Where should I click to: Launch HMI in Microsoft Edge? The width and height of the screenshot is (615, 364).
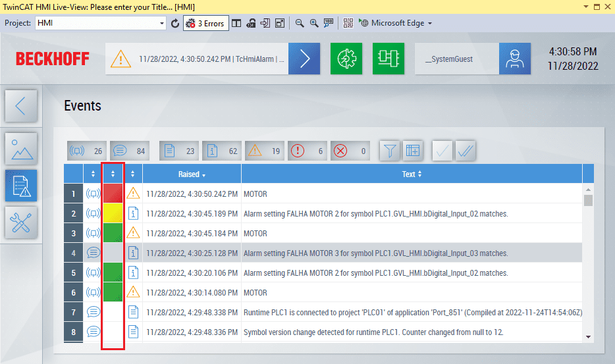(x=391, y=23)
